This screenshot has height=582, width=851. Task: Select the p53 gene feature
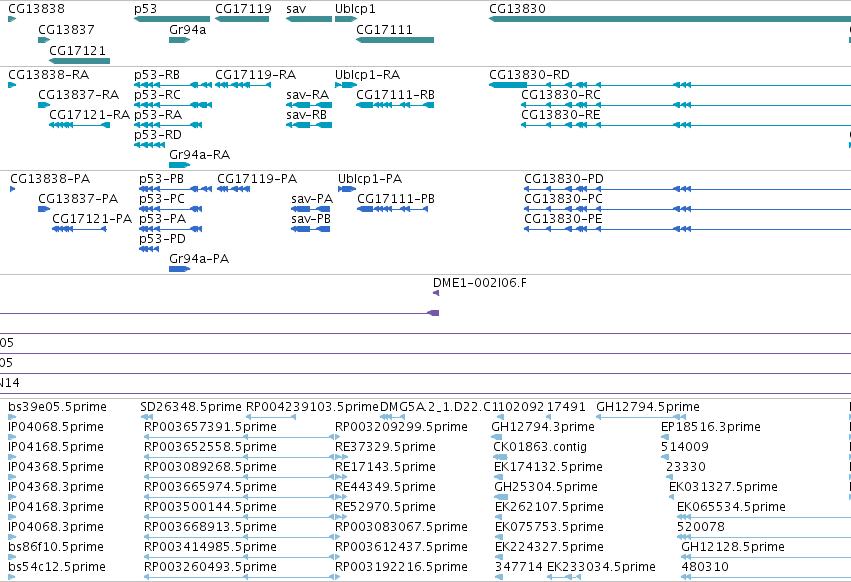(x=172, y=19)
